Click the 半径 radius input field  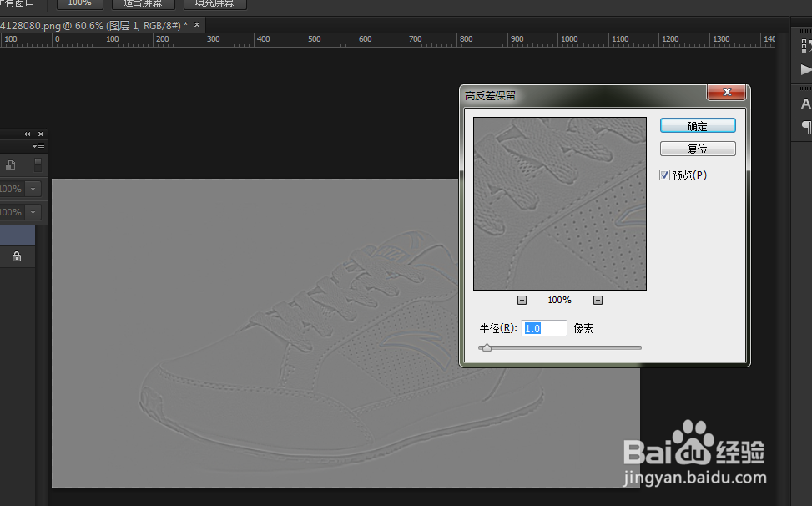544,328
